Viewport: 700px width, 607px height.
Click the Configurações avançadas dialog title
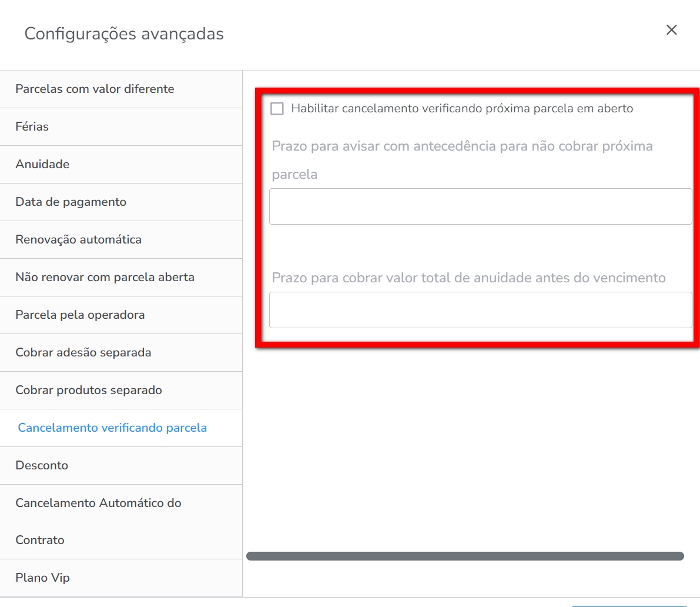click(x=124, y=34)
